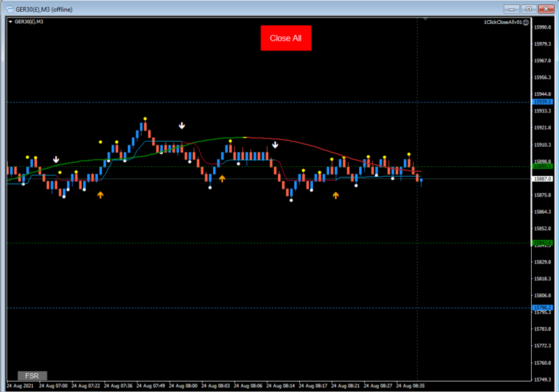Select the orange up arrow above 24 Aug 07:22
The image size is (559, 392).
click(101, 195)
